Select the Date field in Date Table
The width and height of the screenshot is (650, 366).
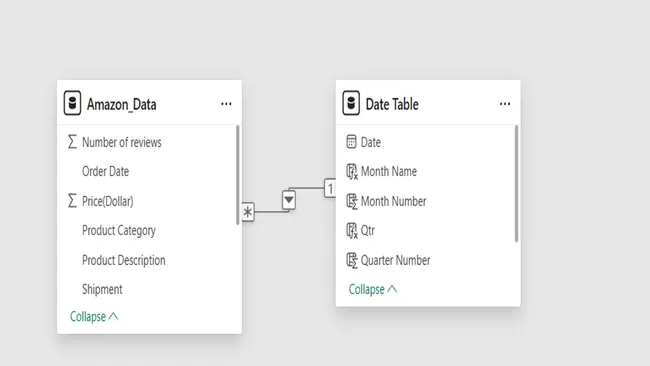pyautogui.click(x=371, y=142)
